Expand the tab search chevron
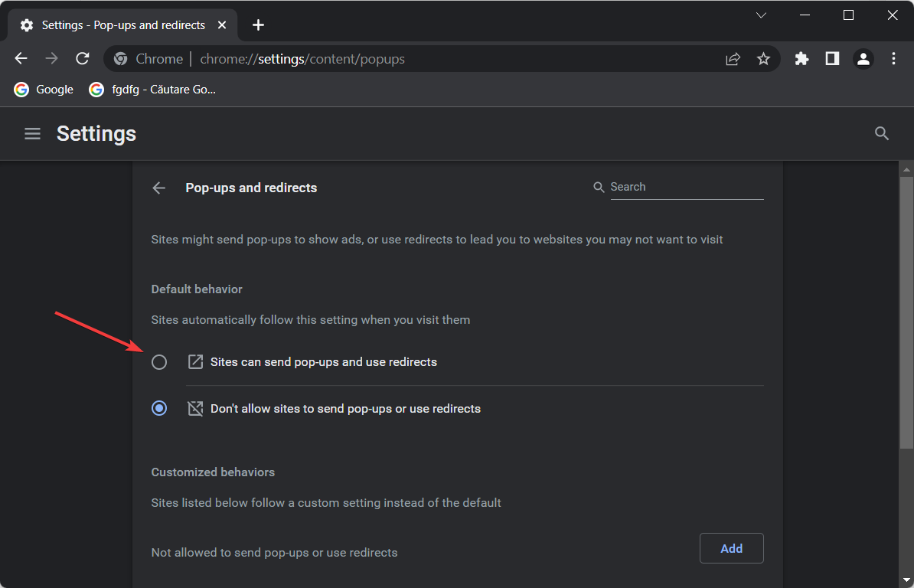This screenshot has width=914, height=588. pos(761,15)
